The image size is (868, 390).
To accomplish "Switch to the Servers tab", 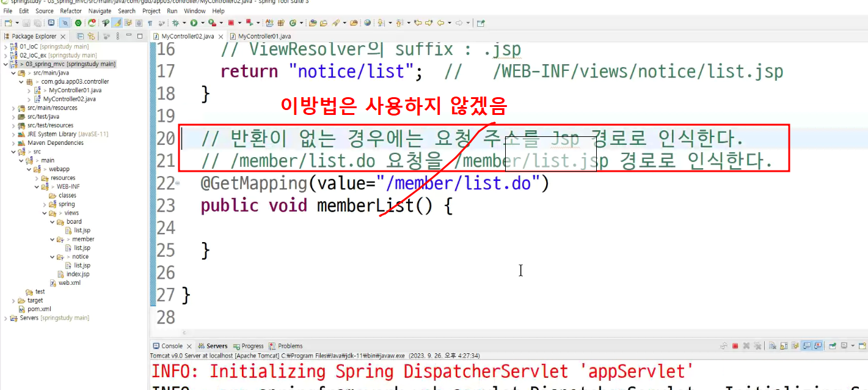I will pyautogui.click(x=213, y=346).
